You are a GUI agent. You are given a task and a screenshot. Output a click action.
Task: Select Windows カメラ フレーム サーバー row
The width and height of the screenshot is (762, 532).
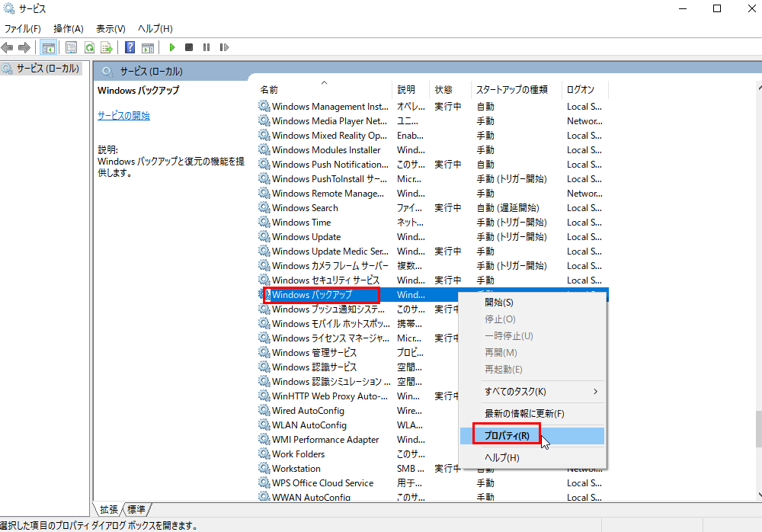[433, 266]
